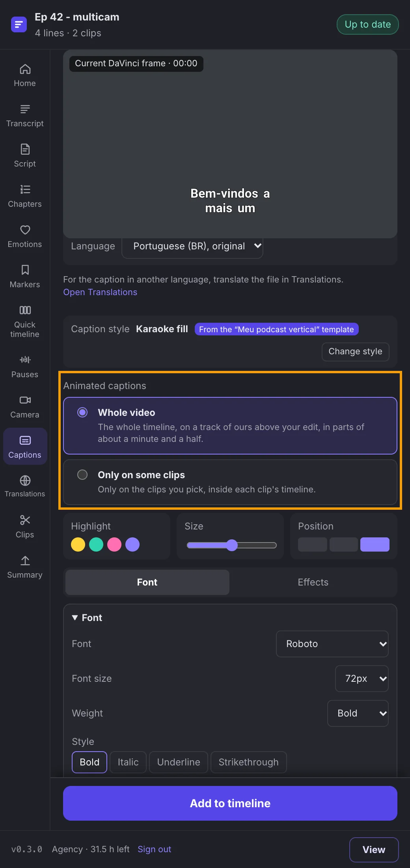
Task: Click the 'Agency · 31.5 h left' text
Action: click(91, 849)
